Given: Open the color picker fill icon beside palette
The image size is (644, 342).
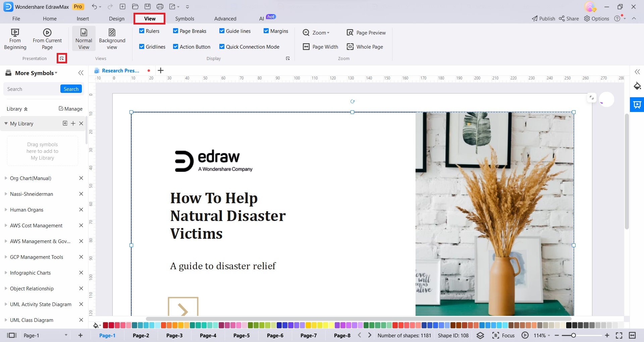Looking at the screenshot, I should click(97, 325).
